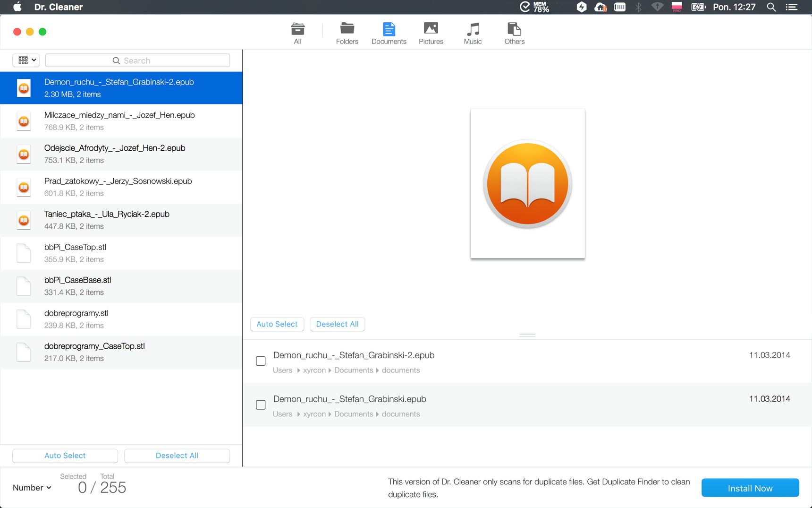Click the Polish flag input source icon
This screenshot has height=508, width=812.
[677, 7]
